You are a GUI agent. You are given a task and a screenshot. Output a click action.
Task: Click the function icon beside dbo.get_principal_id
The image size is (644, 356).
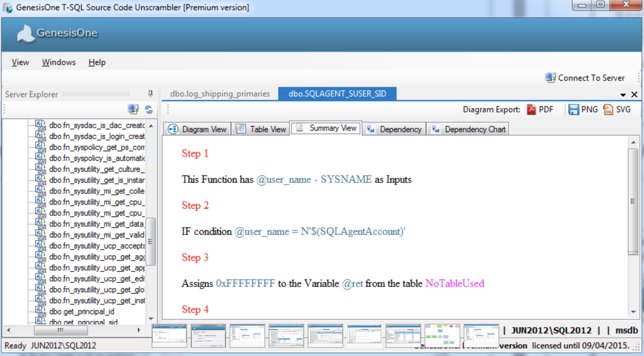pyautogui.click(x=40, y=311)
